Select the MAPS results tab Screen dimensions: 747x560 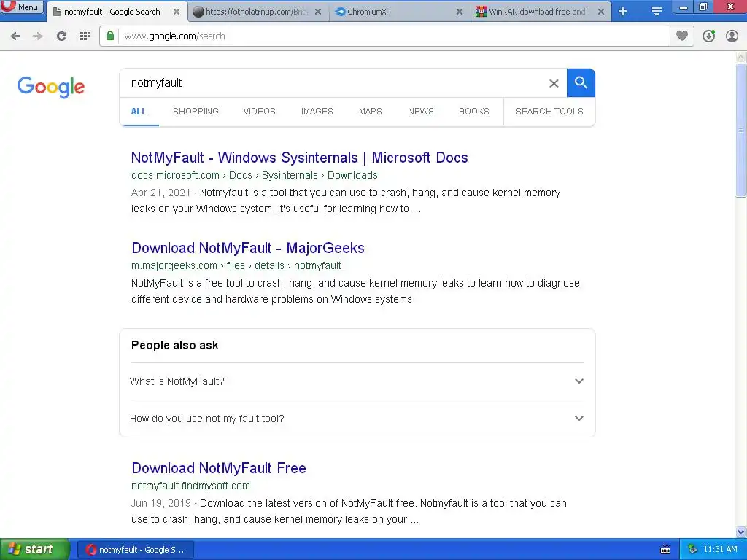370,112
